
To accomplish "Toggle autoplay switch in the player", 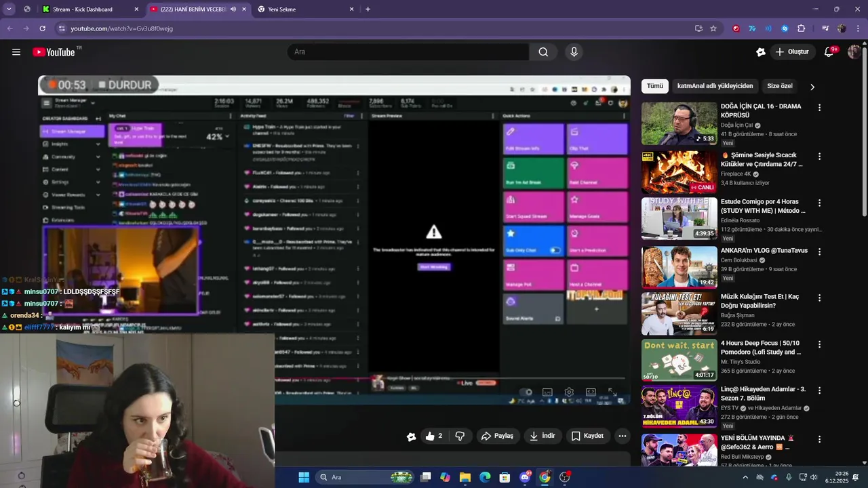I will point(526,392).
